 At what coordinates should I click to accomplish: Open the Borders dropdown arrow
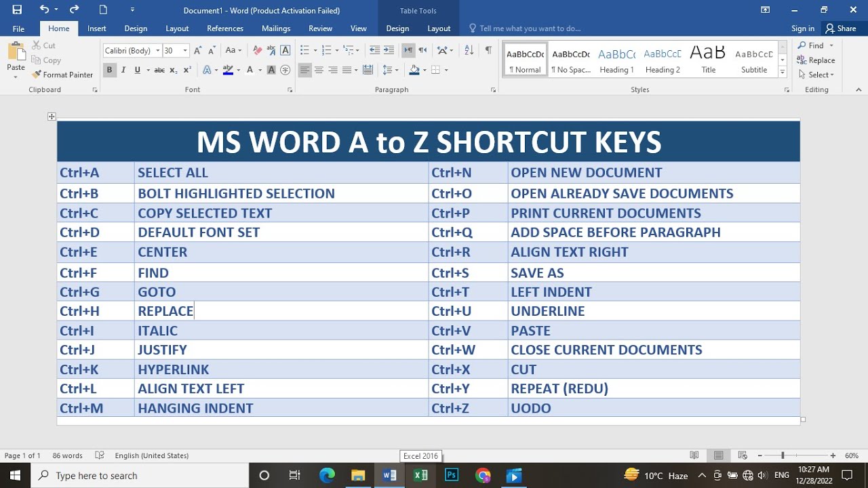[x=446, y=70]
